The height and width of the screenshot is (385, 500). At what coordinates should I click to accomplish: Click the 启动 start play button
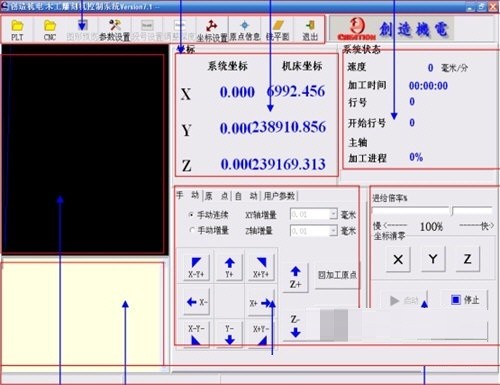404,300
